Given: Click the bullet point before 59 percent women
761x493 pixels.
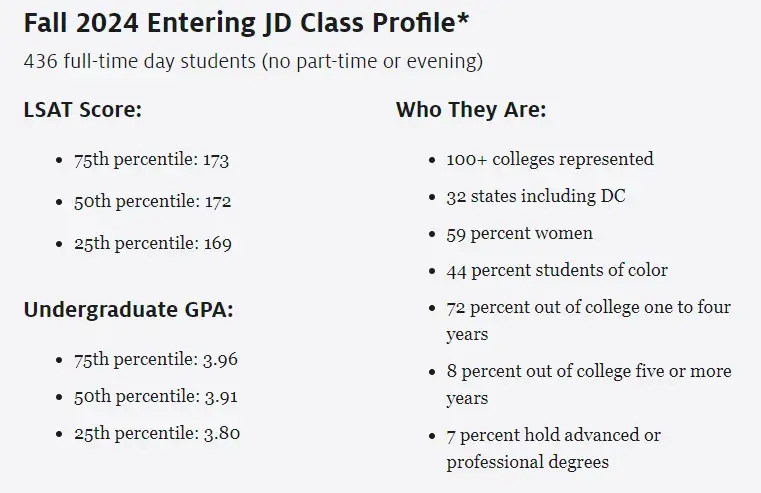Looking at the screenshot, I should coord(431,234).
